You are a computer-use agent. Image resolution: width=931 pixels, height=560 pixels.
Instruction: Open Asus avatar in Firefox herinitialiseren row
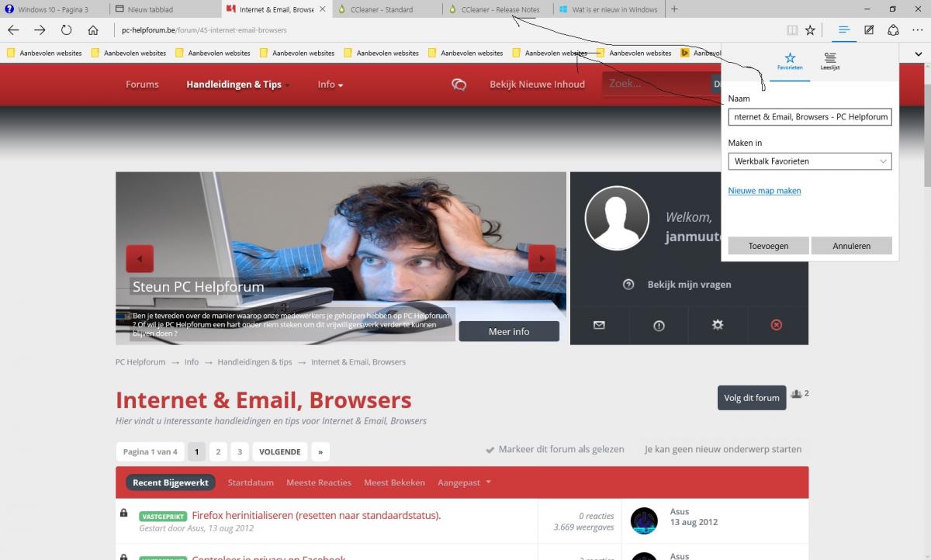[x=644, y=520]
